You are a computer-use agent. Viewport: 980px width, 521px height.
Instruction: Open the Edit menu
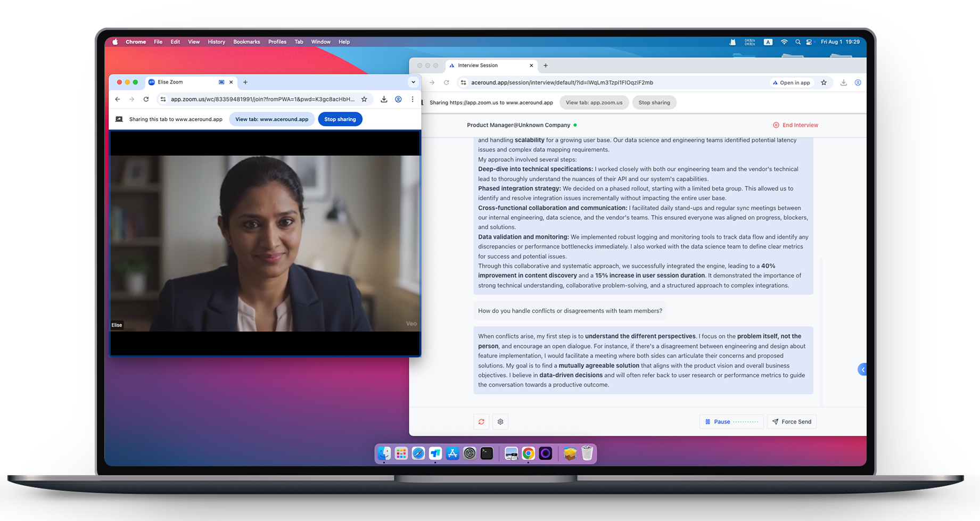pos(175,42)
